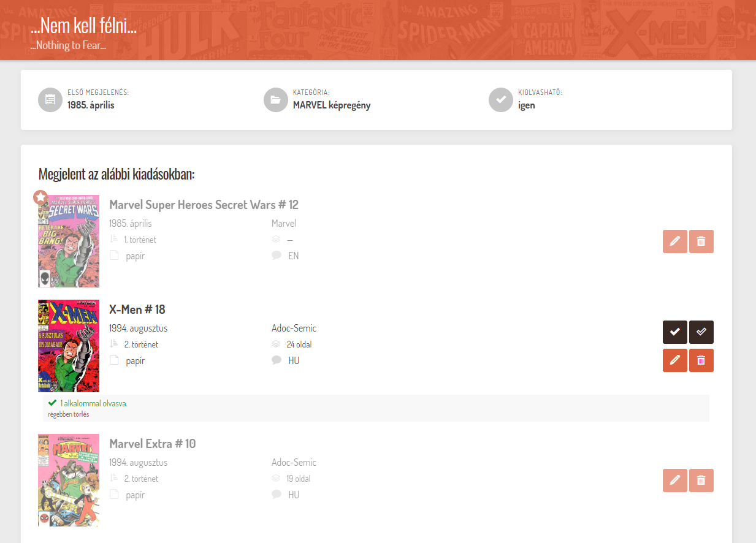This screenshot has height=543, width=756.
Task: Click the folder icon beside Kategória
Action: pos(276,100)
